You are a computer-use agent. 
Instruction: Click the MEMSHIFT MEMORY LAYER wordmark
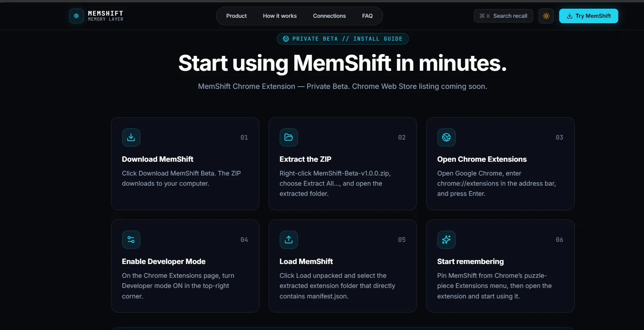pyautogui.click(x=105, y=16)
